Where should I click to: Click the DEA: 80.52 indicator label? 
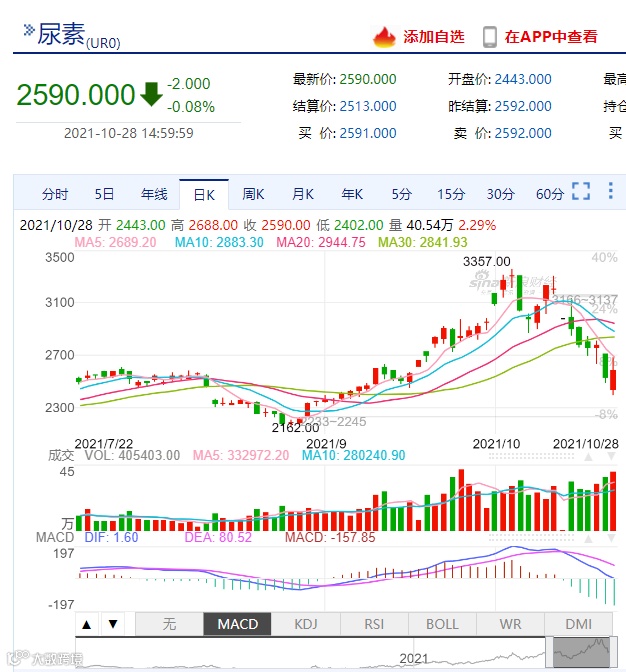(218, 537)
